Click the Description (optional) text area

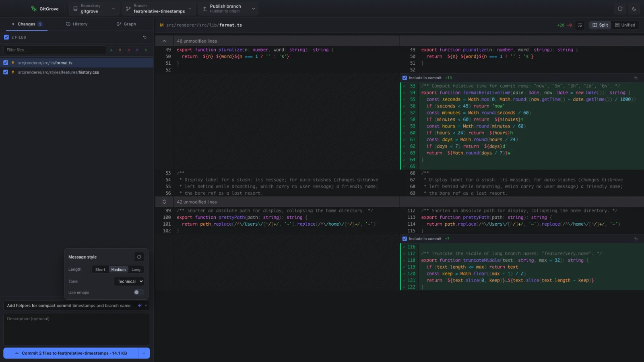[x=76, y=329]
